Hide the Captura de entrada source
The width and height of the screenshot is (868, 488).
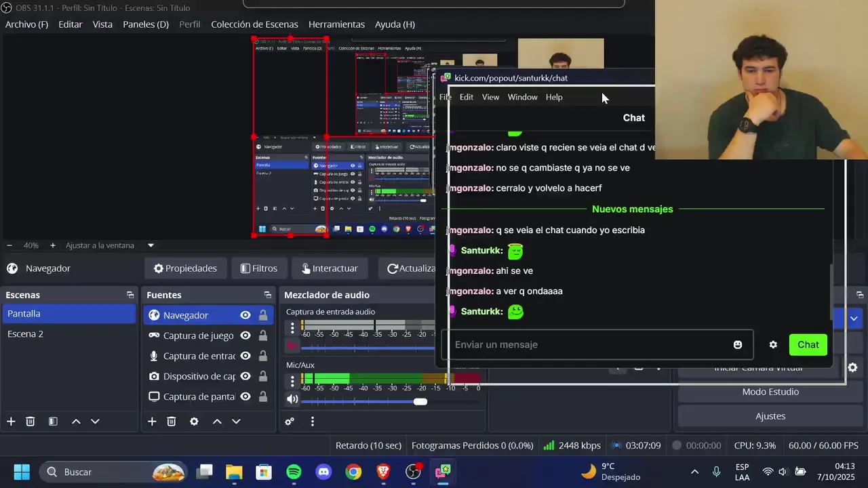click(245, 356)
